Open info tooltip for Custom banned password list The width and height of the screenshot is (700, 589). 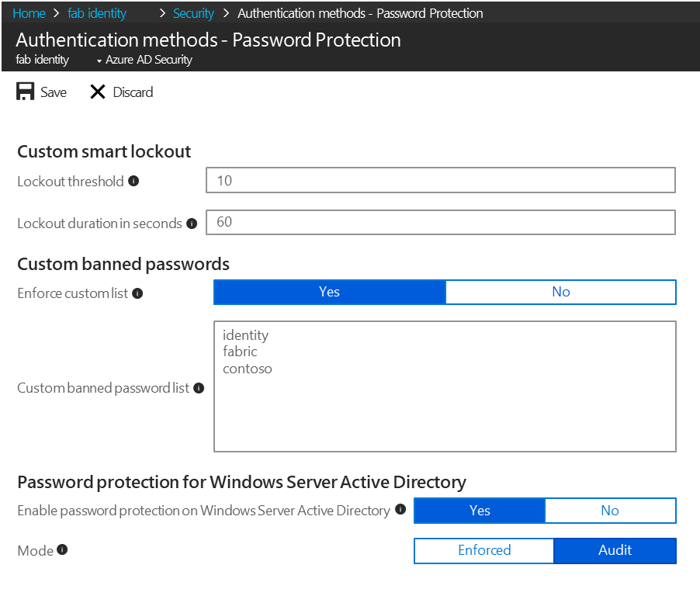click(199, 388)
